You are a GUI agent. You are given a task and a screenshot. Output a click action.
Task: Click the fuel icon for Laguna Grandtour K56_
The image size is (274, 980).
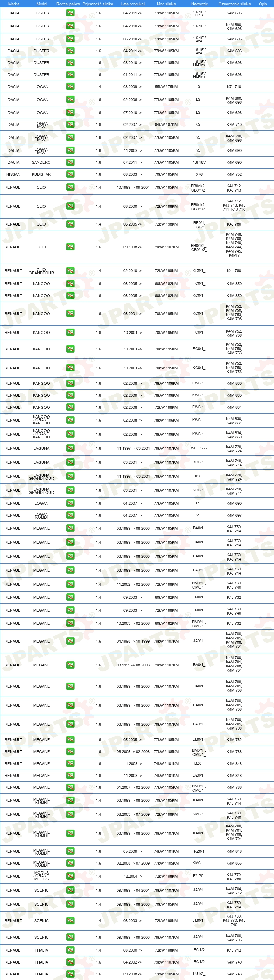70,476
